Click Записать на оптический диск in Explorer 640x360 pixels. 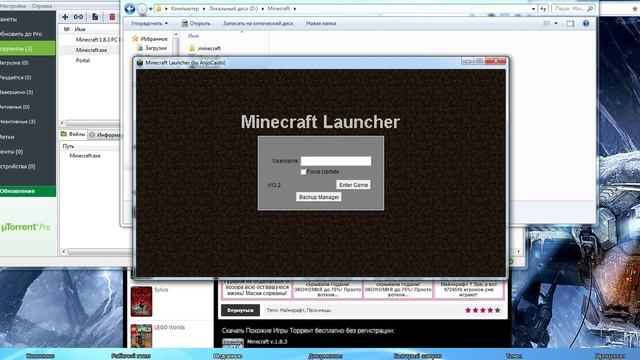[x=258, y=24]
